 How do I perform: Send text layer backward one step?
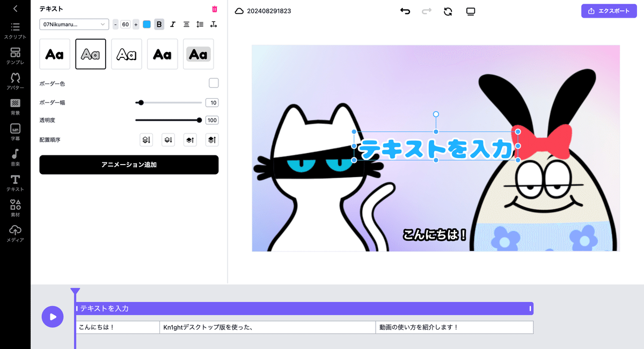168,140
